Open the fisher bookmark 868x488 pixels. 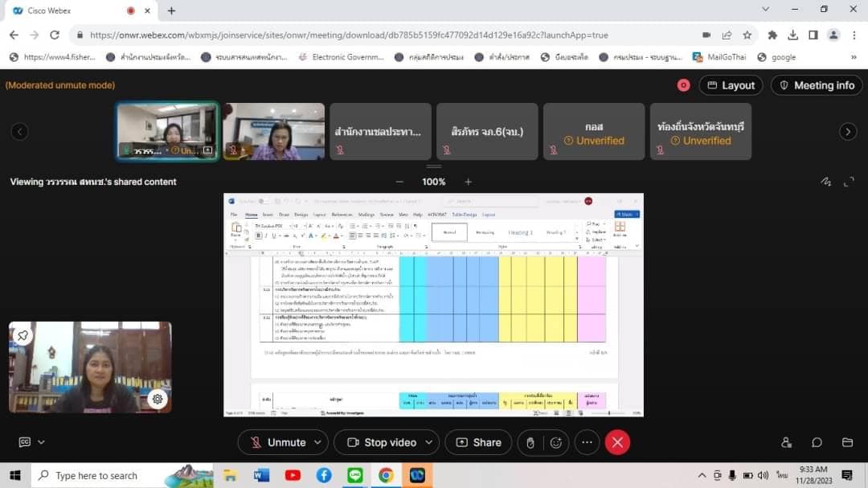(x=52, y=57)
